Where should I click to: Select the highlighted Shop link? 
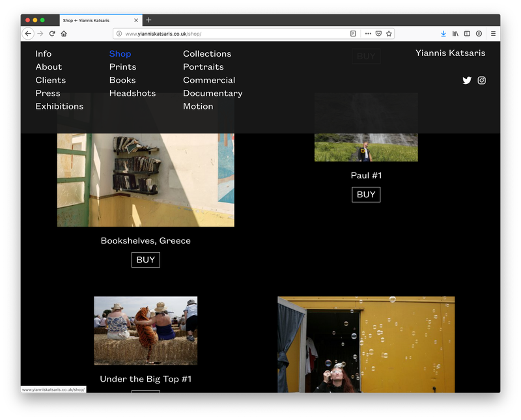pos(120,54)
